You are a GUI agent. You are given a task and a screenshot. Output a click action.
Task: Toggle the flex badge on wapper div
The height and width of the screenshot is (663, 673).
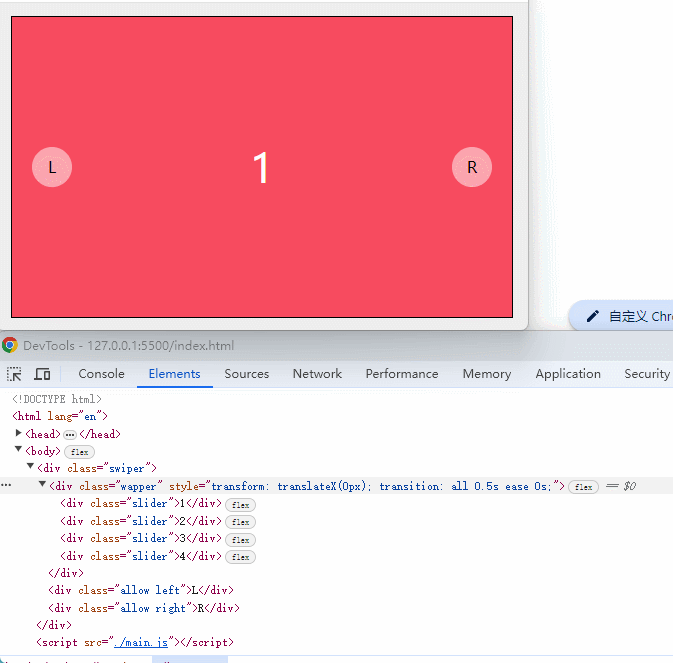[583, 487]
